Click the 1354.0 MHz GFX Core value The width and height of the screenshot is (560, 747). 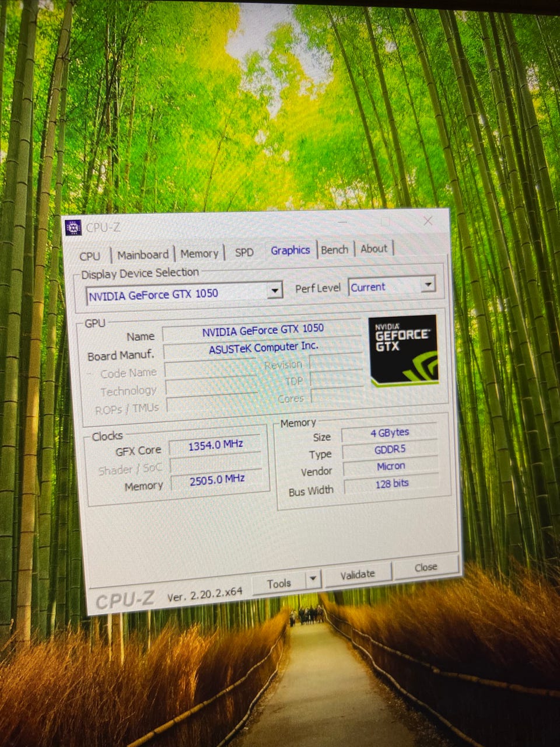click(x=215, y=445)
